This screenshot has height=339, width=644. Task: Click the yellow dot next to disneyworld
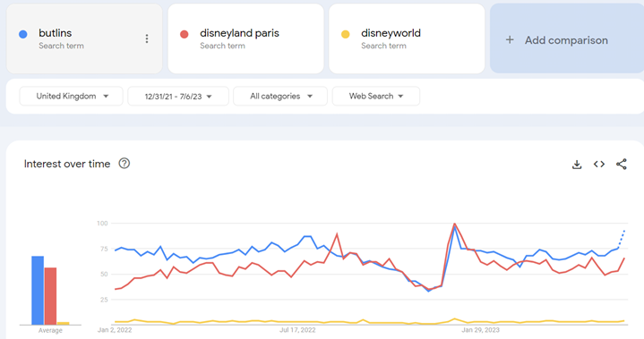346,34
